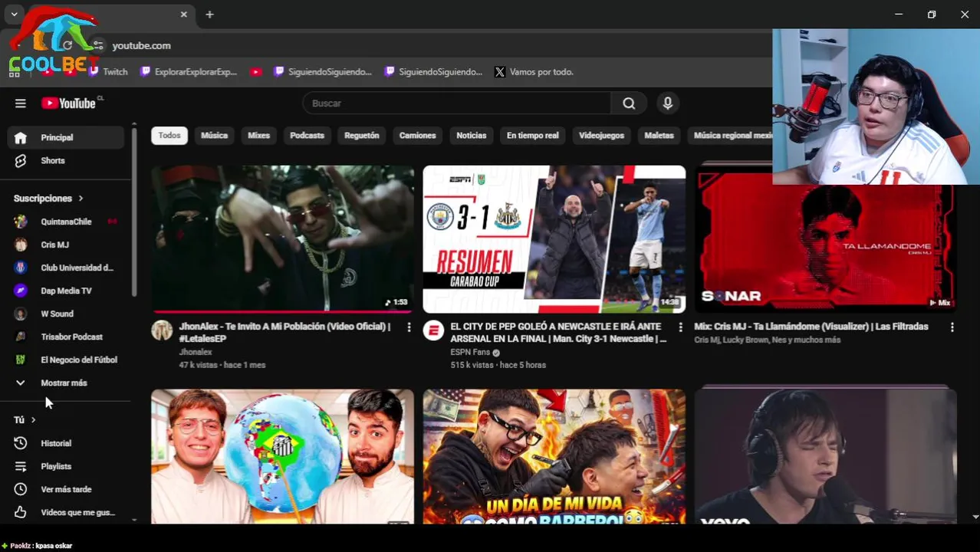Viewport: 980px width, 552px height.
Task: Expand Mostrar más subscriptions
Action: click(66, 383)
